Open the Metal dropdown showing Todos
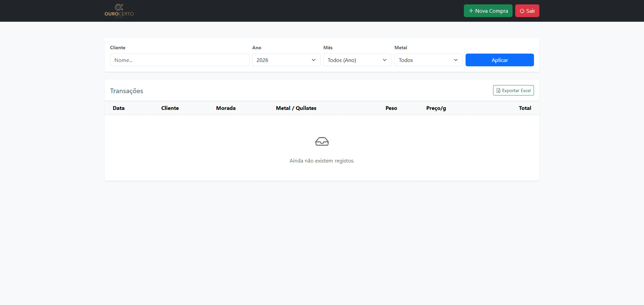 tap(428, 60)
